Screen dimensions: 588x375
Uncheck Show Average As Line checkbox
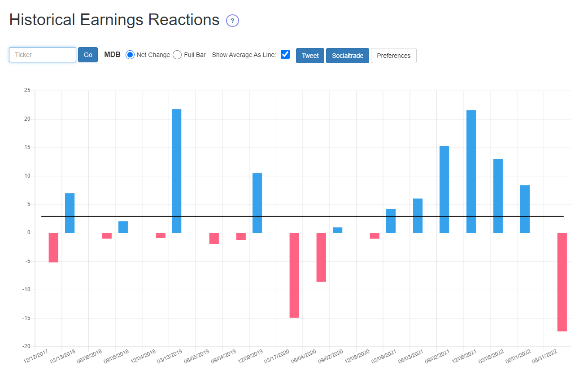coord(285,54)
